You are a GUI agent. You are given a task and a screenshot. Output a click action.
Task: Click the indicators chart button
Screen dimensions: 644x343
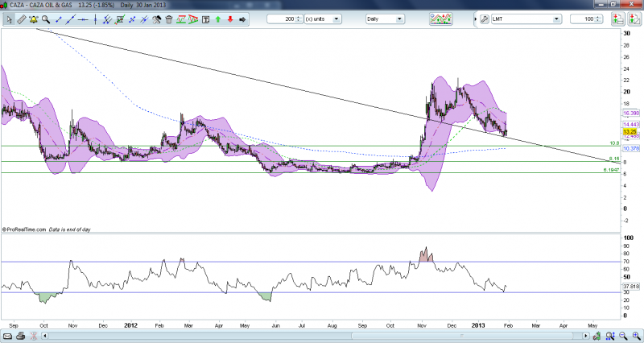pyautogui.click(x=441, y=19)
